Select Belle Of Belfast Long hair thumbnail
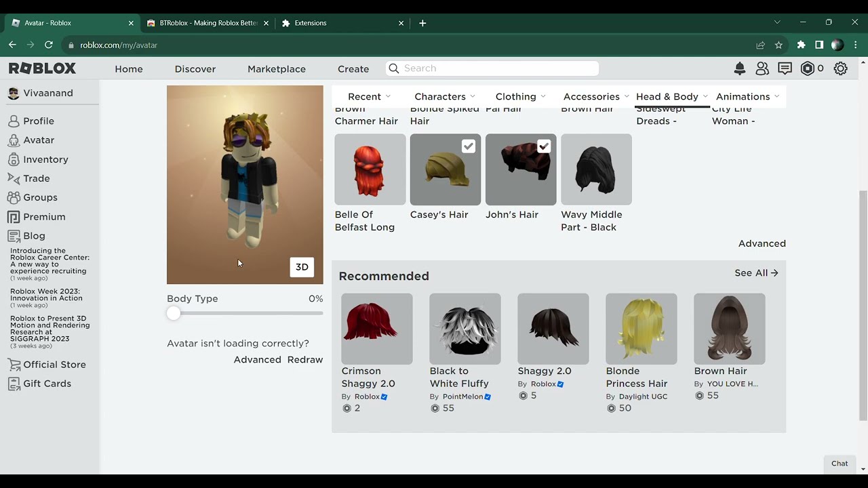Screen dimensions: 868x488 tap(370, 169)
